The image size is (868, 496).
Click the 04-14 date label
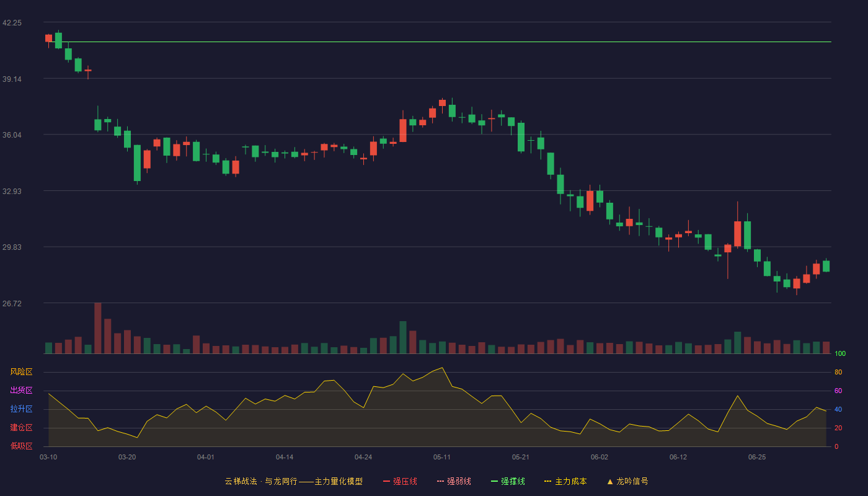pos(285,457)
